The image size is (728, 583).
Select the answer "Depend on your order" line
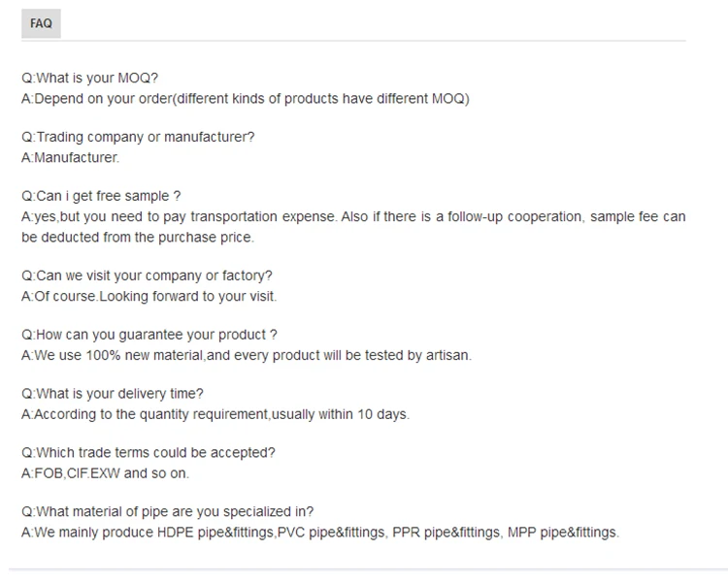245,99
